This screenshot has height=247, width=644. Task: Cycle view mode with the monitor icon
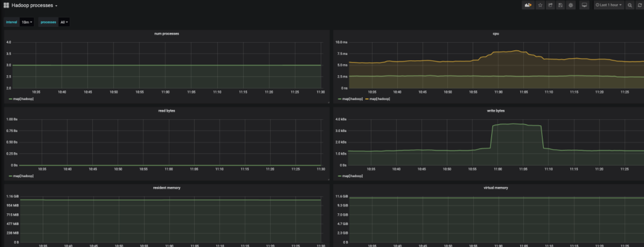pos(584,5)
